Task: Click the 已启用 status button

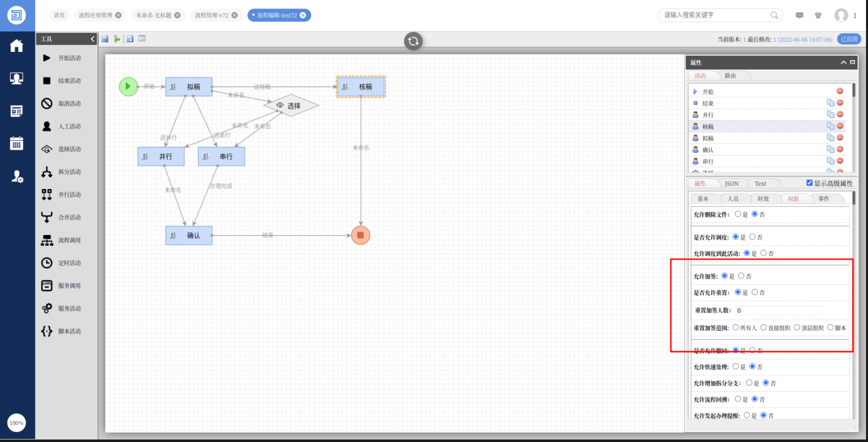Action: [x=849, y=39]
